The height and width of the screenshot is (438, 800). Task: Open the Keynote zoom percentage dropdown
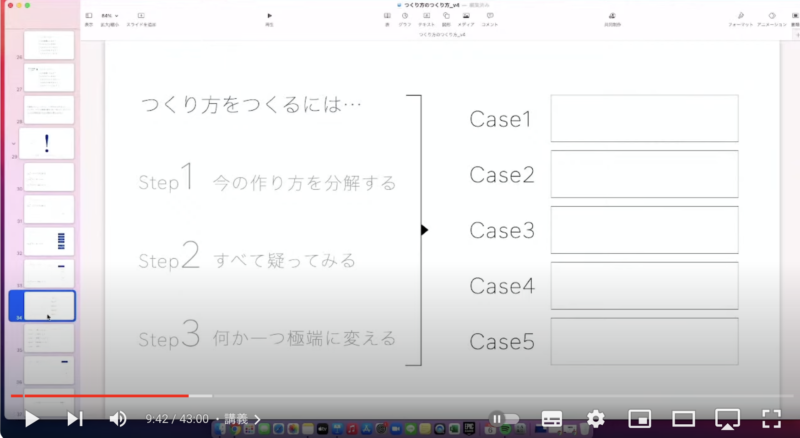coord(109,17)
